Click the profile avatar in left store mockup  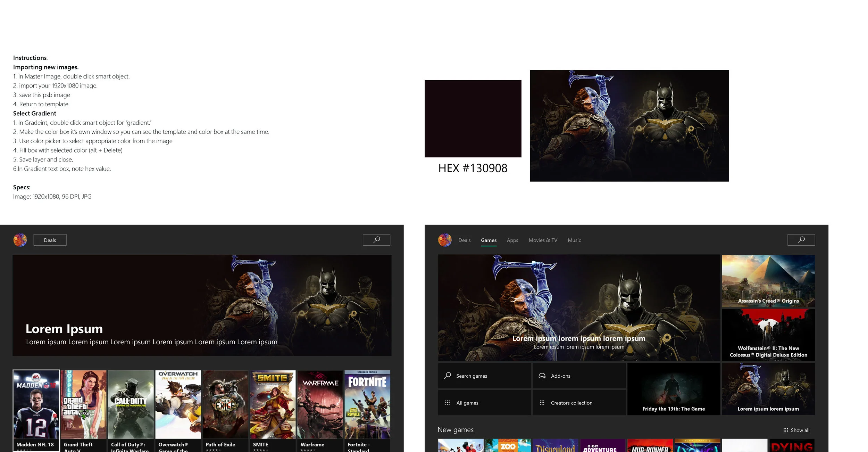pos(20,240)
